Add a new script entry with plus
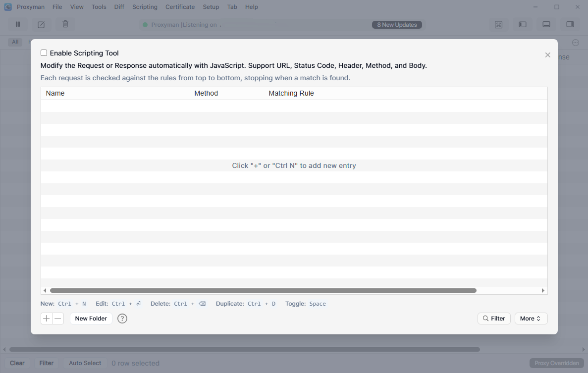 [x=46, y=319]
